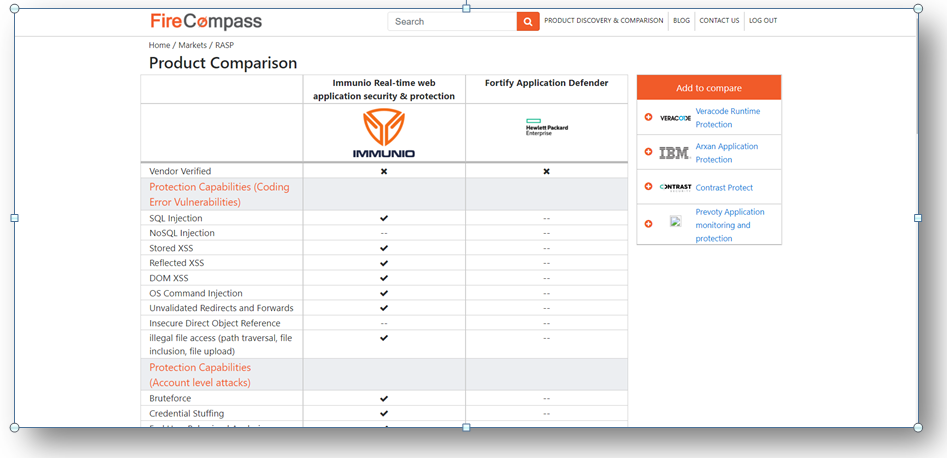Click the SQL Injection row label
This screenshot has height=458, width=947.
tap(176, 218)
